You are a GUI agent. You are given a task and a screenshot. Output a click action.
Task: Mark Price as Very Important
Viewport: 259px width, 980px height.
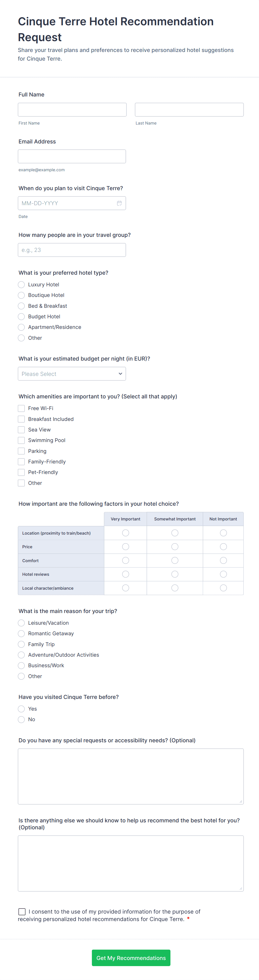125,547
